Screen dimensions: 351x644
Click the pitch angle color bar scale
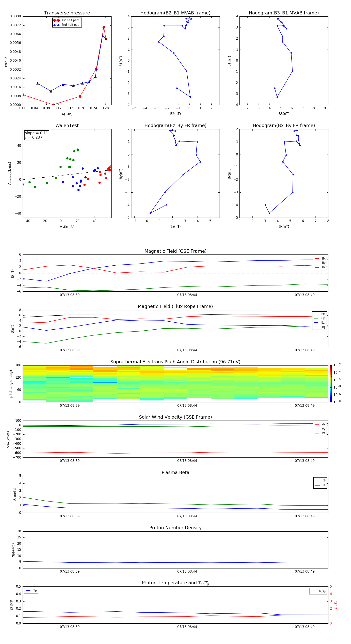331,384
